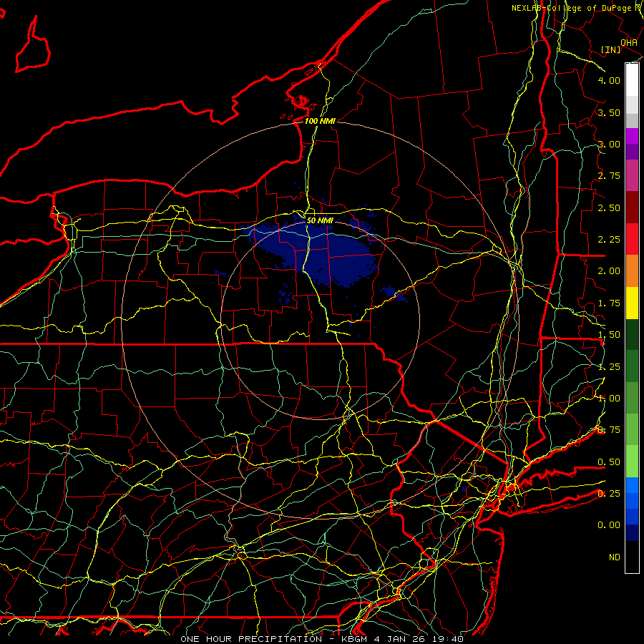Click the bright red 2.25 legend swatch

tap(632, 239)
